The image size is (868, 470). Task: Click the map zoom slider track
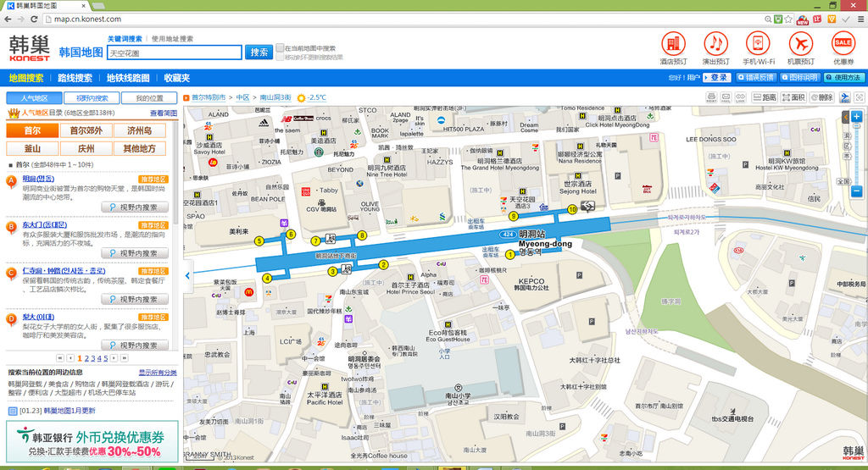856,155
